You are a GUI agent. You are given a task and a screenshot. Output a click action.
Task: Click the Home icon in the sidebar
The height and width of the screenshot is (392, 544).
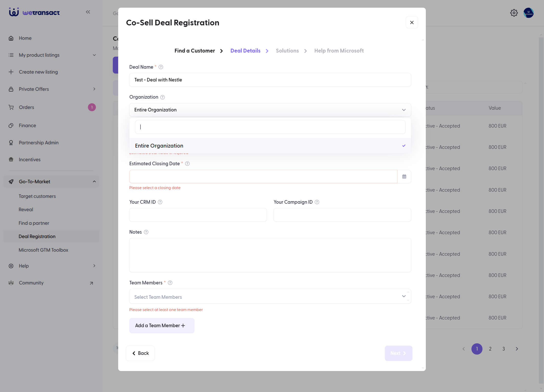pyautogui.click(x=11, y=38)
